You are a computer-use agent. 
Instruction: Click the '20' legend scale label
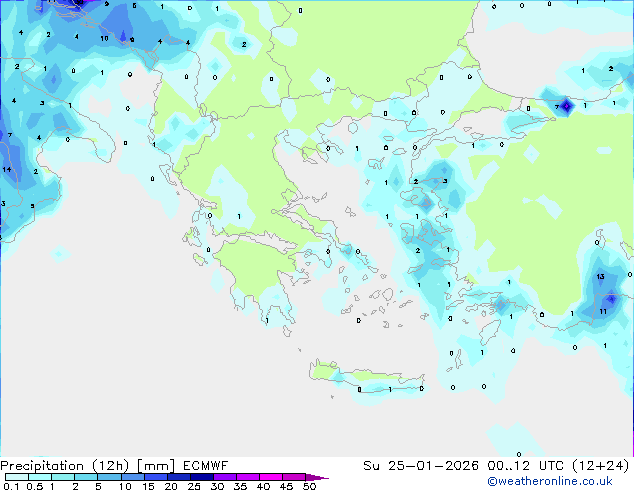point(171,486)
